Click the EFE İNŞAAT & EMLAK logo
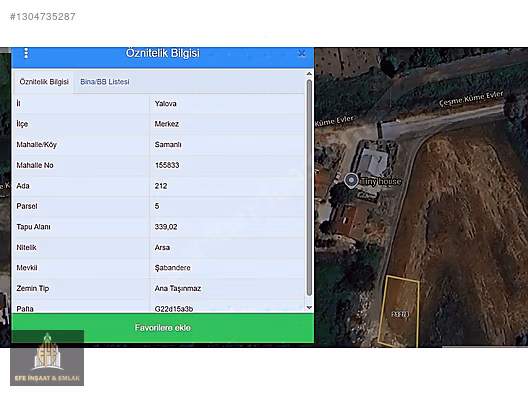Image resolution: width=528 pixels, height=396 pixels. tap(47, 358)
